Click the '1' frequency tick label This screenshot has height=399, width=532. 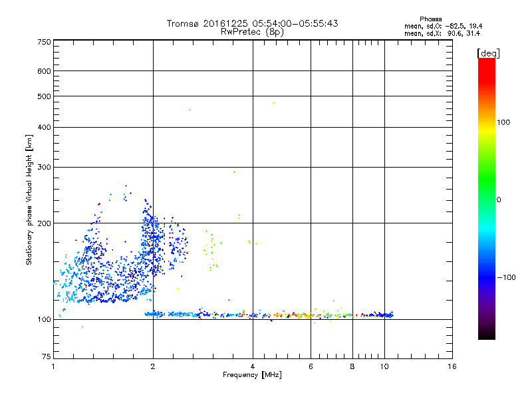[53, 366]
